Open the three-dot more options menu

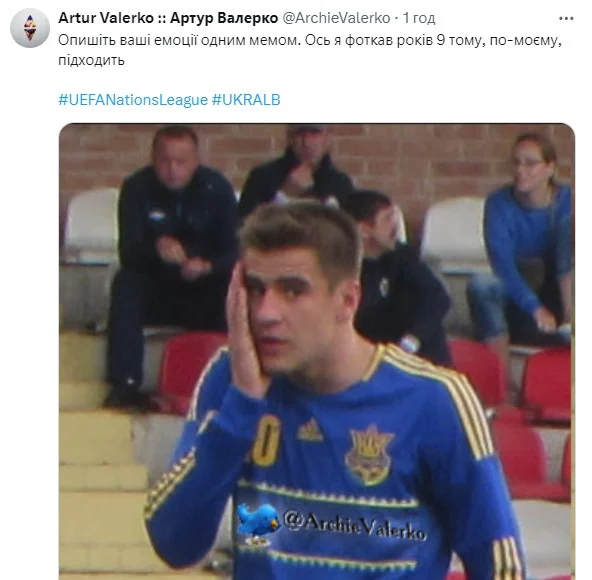point(566,19)
